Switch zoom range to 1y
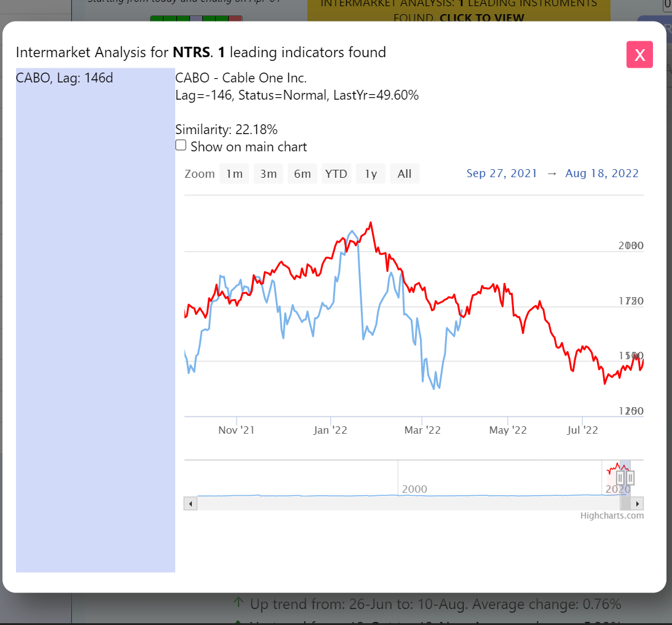Viewport: 672px width, 625px height. click(x=371, y=174)
